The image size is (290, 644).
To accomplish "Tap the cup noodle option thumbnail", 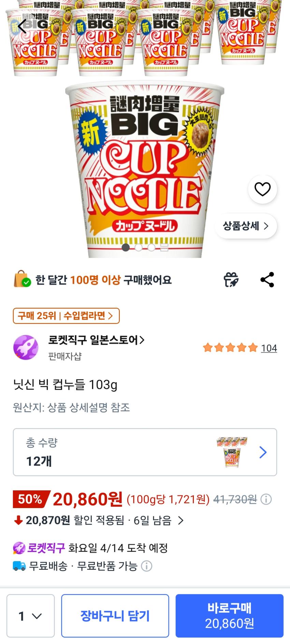I will [x=232, y=452].
